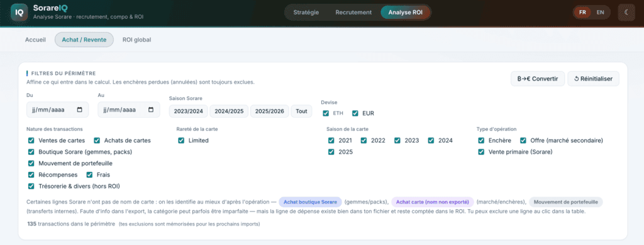Open calendar picker in Du date field
This screenshot has width=644, height=245.
(80, 110)
